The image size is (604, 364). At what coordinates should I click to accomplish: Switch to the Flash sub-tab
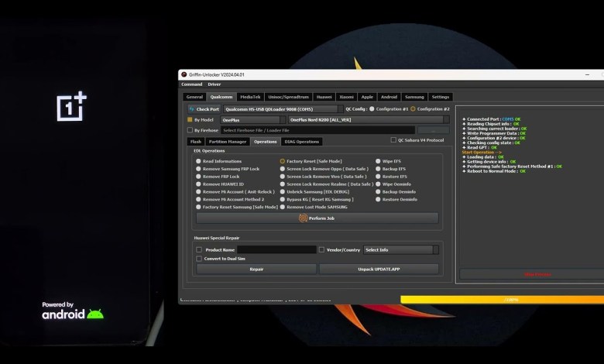[x=196, y=142]
